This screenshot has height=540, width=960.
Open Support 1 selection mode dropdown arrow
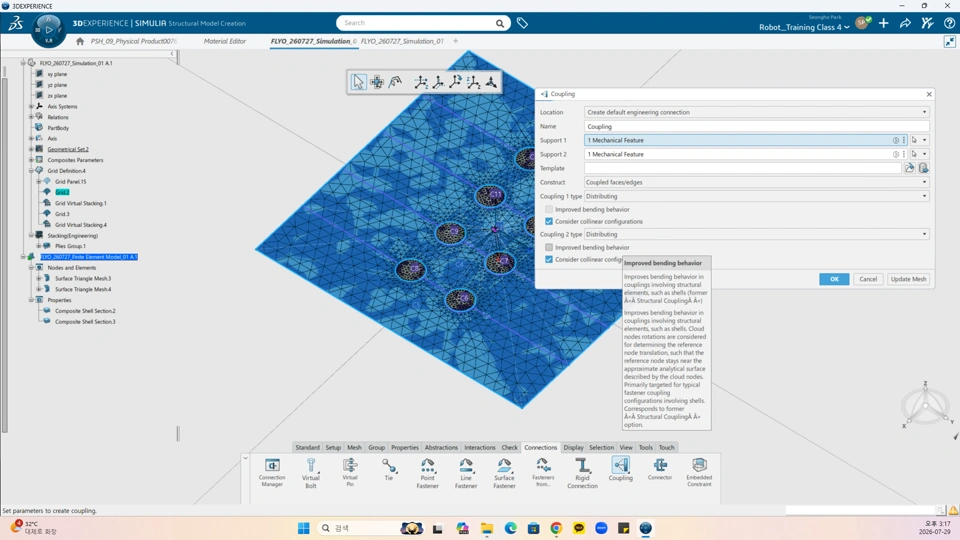pos(924,140)
